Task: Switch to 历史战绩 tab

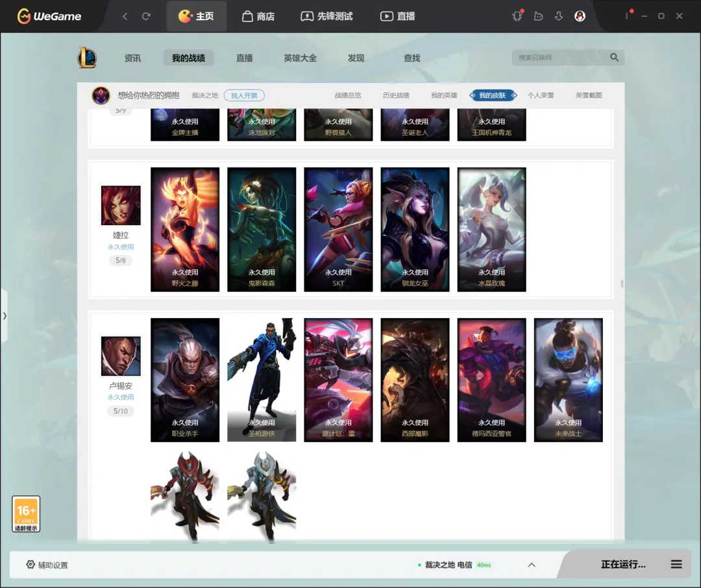Action: point(396,95)
